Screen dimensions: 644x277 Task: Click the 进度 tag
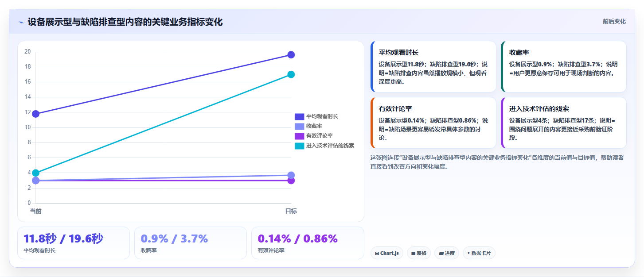point(447,253)
